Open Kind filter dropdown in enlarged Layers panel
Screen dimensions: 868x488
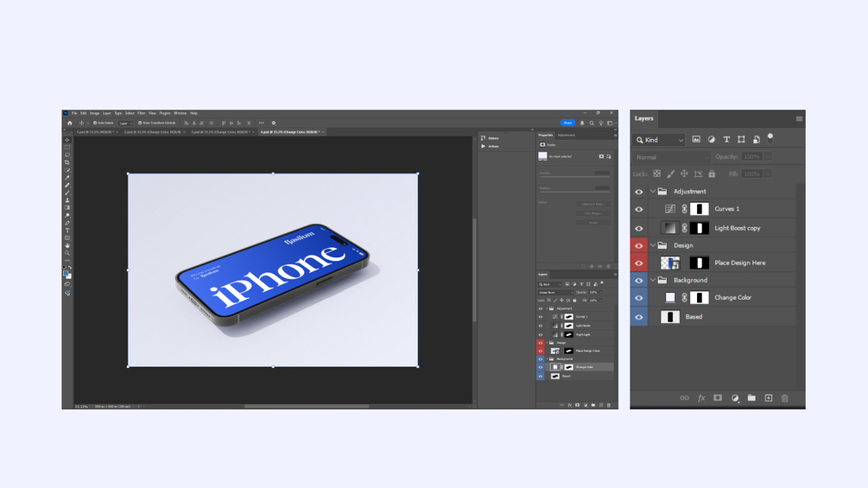point(659,140)
